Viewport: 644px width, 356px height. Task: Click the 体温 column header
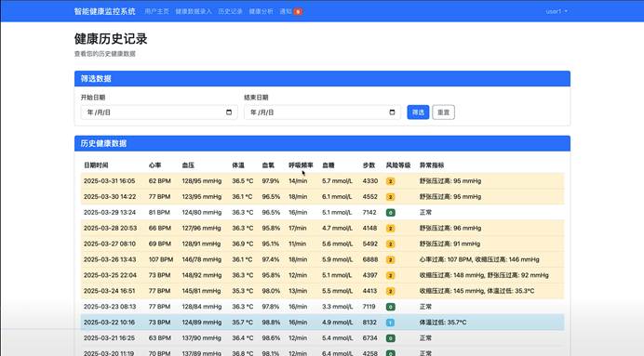pyautogui.click(x=238, y=165)
